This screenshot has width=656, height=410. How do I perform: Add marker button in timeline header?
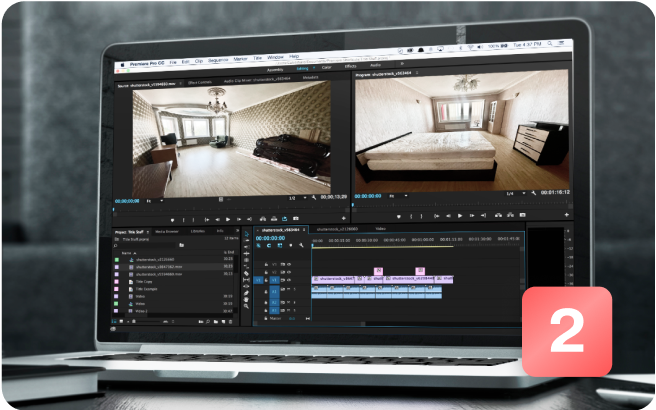(291, 246)
